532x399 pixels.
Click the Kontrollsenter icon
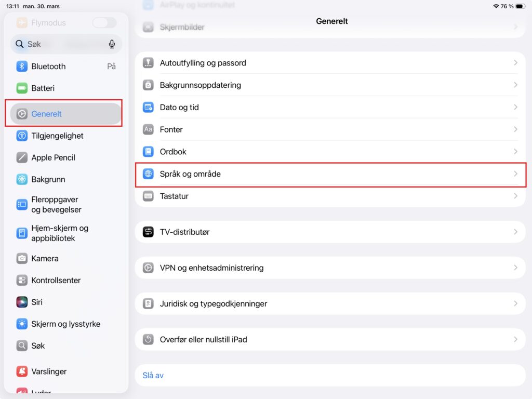coord(22,280)
